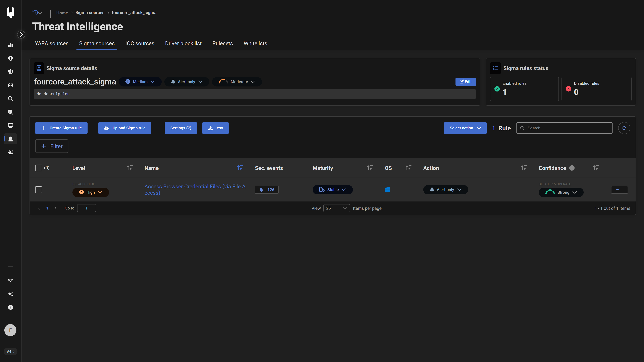This screenshot has width=644, height=362.
Task: Go to Sigma sources breadcrumb link
Action: [90, 13]
